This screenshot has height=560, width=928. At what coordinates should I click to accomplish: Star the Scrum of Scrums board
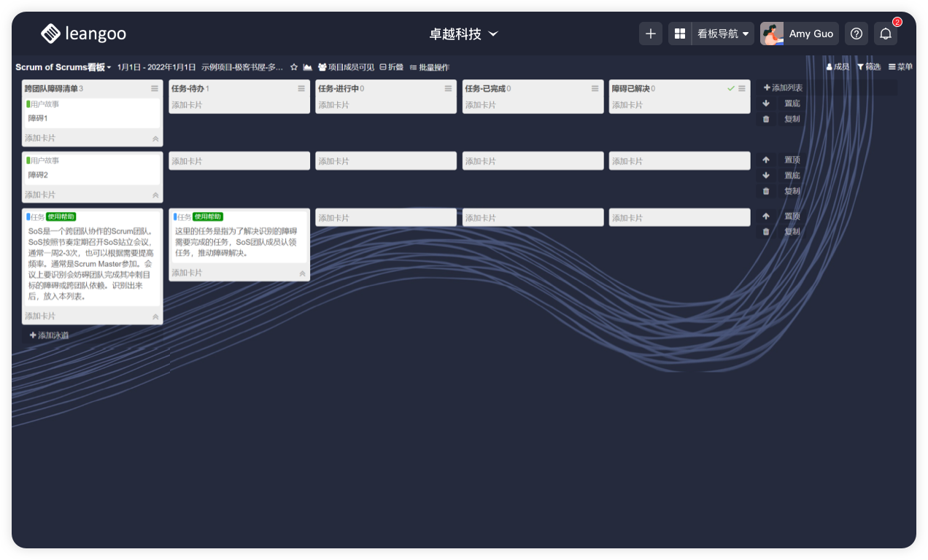tap(294, 67)
